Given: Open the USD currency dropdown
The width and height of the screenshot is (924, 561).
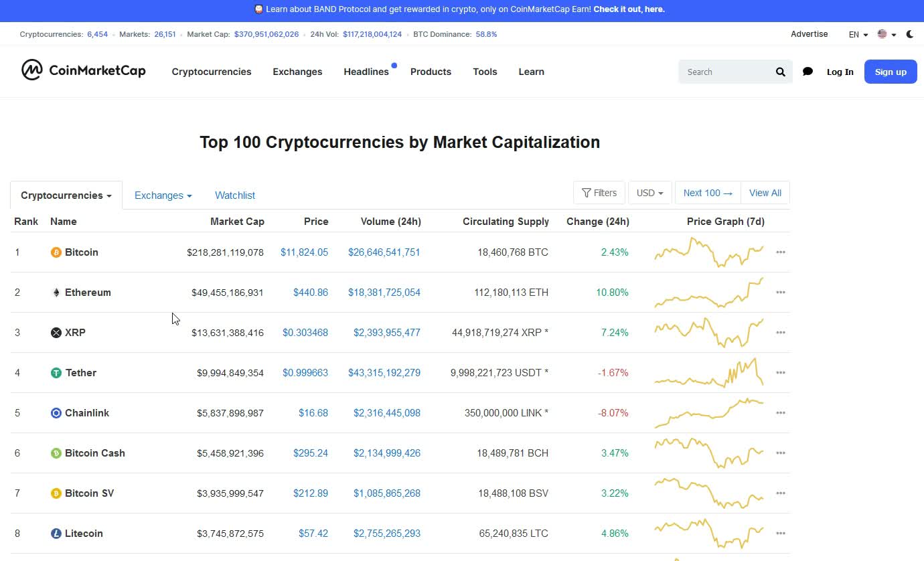Looking at the screenshot, I should click(649, 193).
